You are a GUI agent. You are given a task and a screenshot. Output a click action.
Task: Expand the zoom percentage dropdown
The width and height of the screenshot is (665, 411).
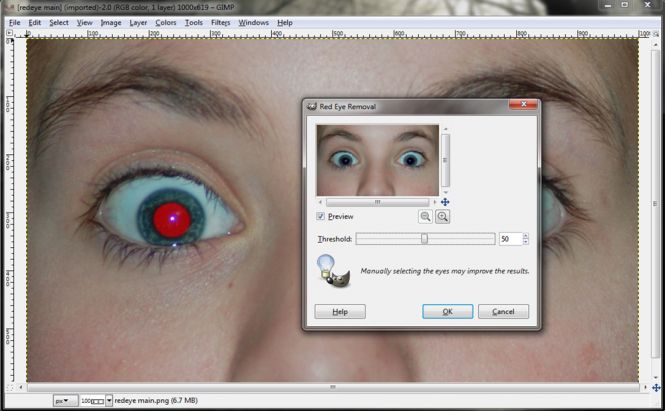pyautogui.click(x=109, y=400)
